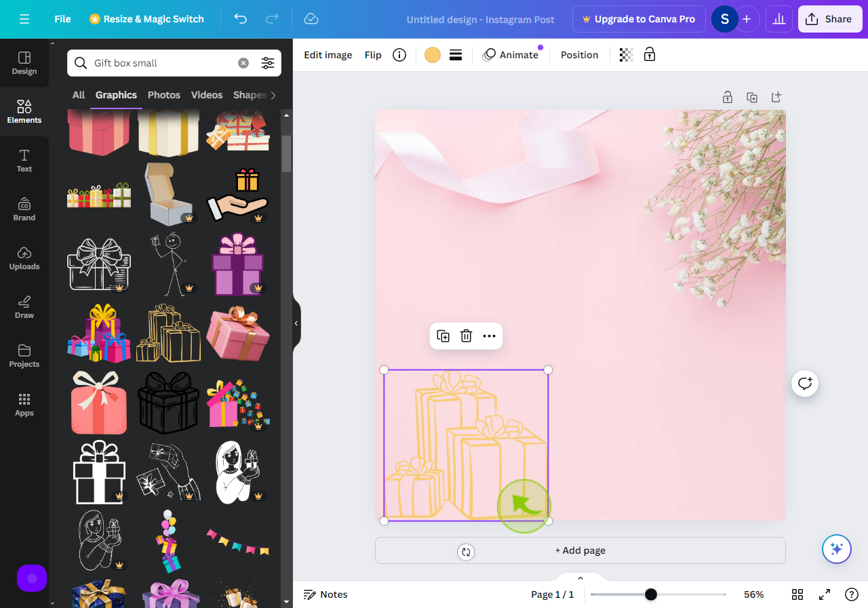The image size is (868, 608).
Task: Expand the page thumbnails chevron
Action: point(580,577)
